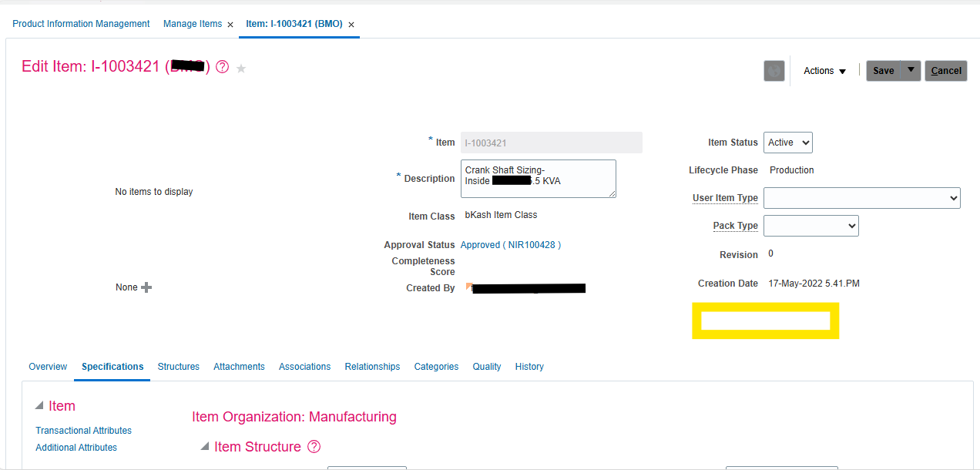Open the Actions dropdown menu
980x470 pixels.
(x=825, y=71)
